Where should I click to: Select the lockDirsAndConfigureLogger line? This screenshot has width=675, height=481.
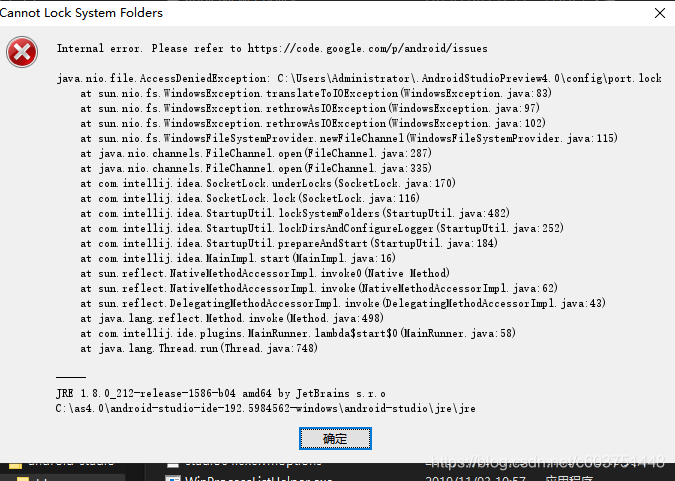322,228
